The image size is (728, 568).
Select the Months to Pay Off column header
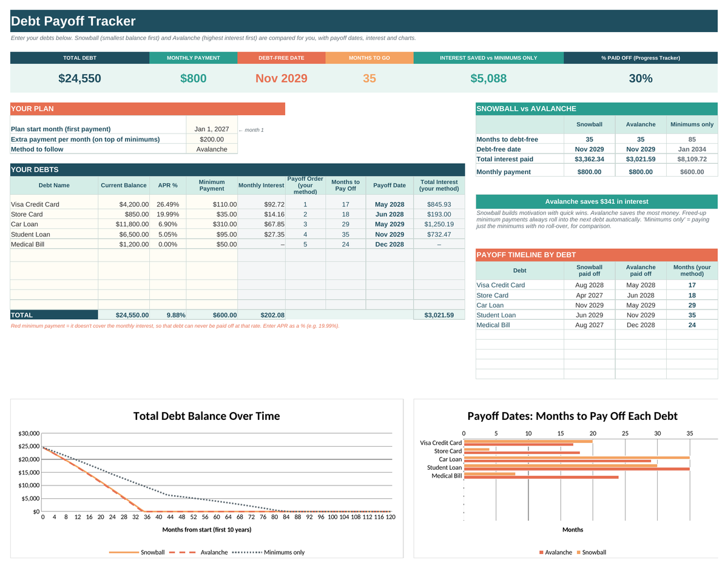pyautogui.click(x=345, y=186)
